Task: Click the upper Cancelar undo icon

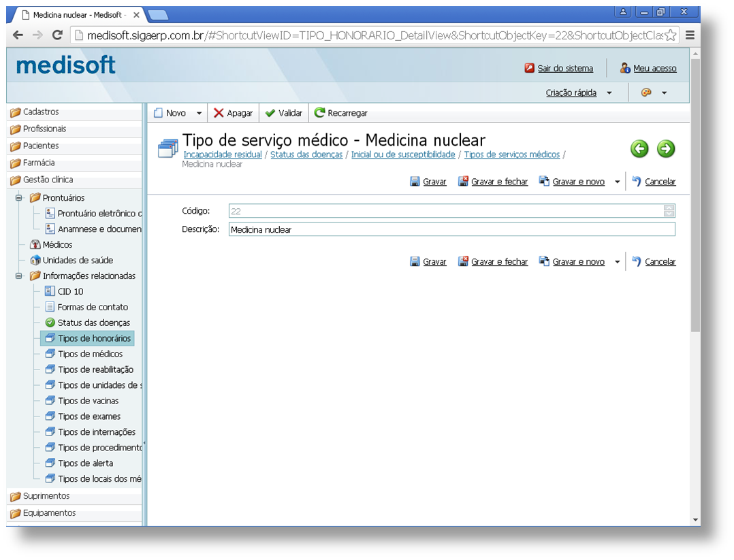Action: tap(636, 182)
